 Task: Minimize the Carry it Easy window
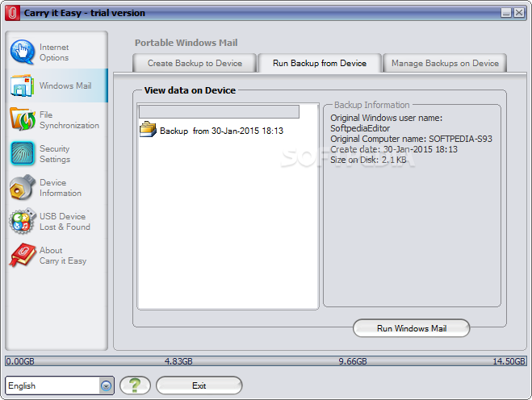506,13
